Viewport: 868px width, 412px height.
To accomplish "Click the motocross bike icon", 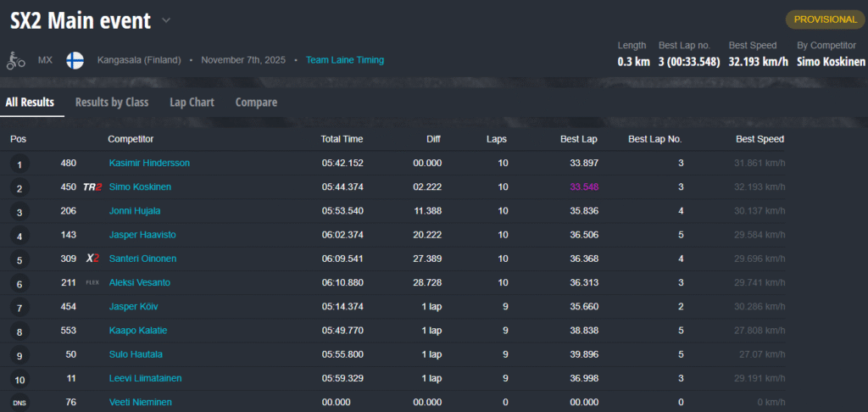I will [x=15, y=60].
